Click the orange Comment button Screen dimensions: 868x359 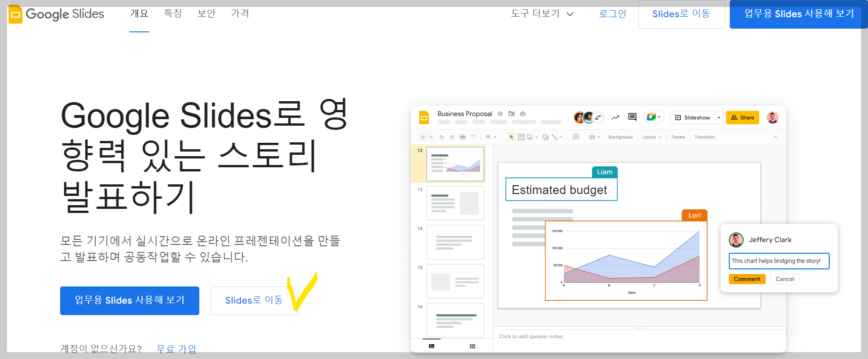[x=747, y=279]
